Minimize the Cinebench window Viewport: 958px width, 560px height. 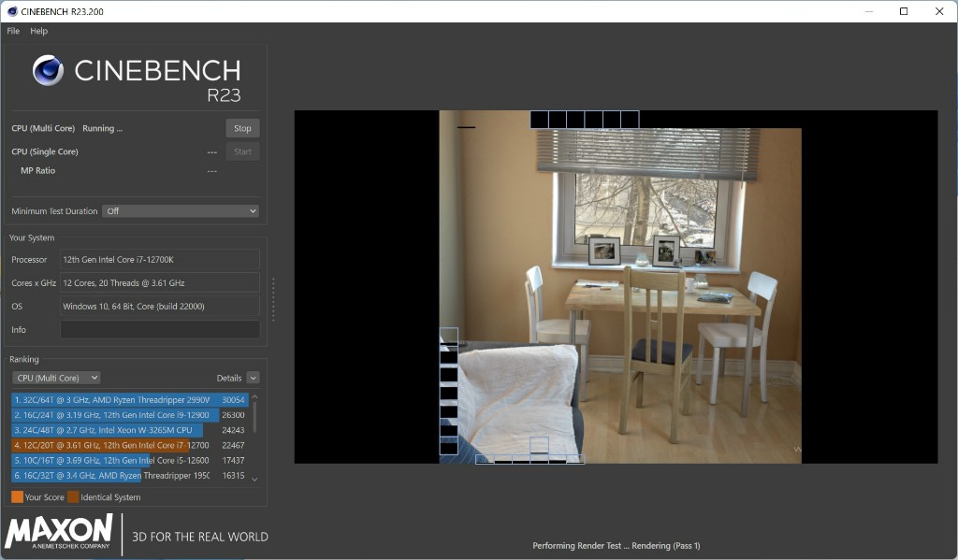[x=869, y=11]
